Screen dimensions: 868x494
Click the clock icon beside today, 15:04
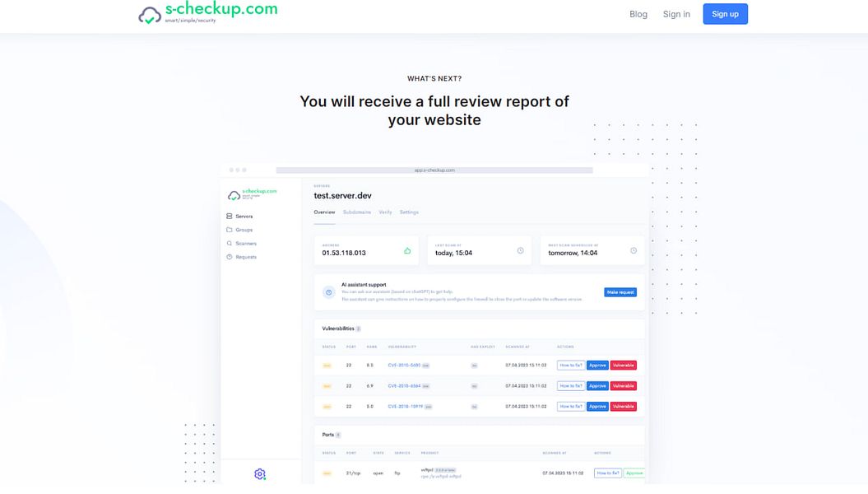[x=520, y=251]
